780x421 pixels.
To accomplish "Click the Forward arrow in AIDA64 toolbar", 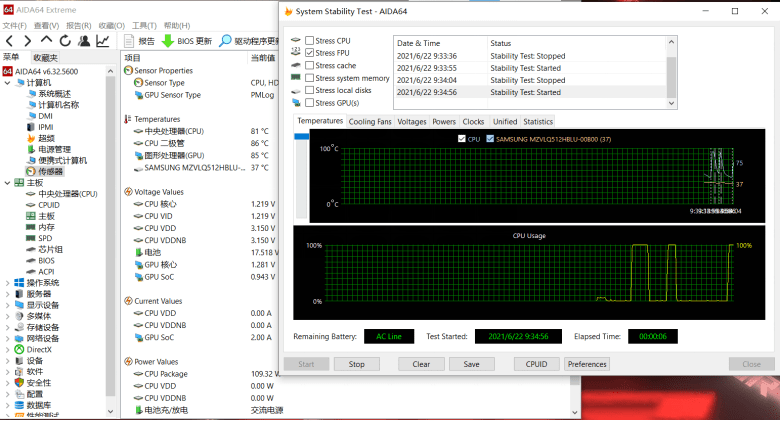I will point(28,41).
